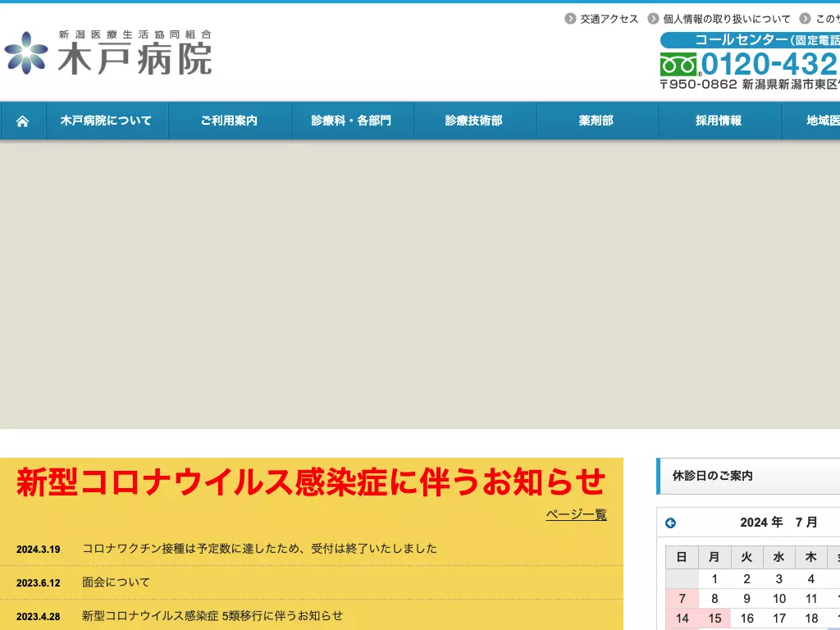Select calendar day 18
Viewport: 840px width, 630px height.
811,619
